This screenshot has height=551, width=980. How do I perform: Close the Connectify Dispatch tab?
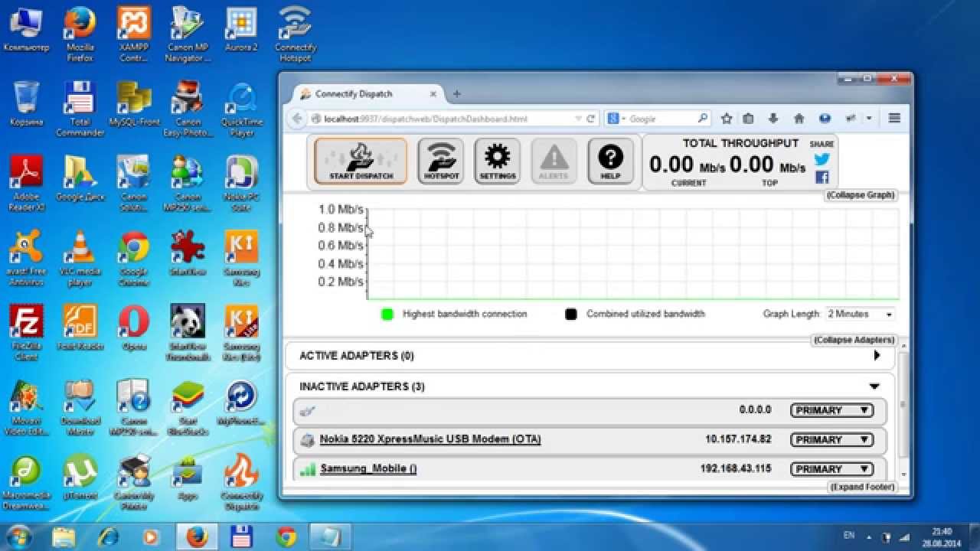tap(433, 94)
